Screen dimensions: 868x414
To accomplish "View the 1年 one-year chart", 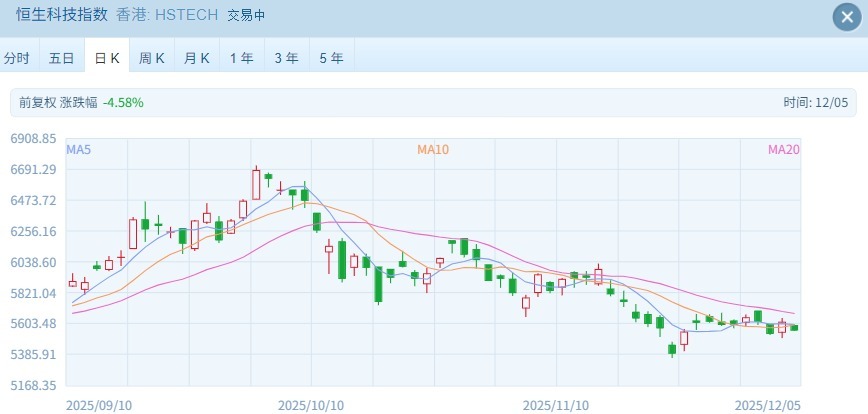I will (242, 58).
